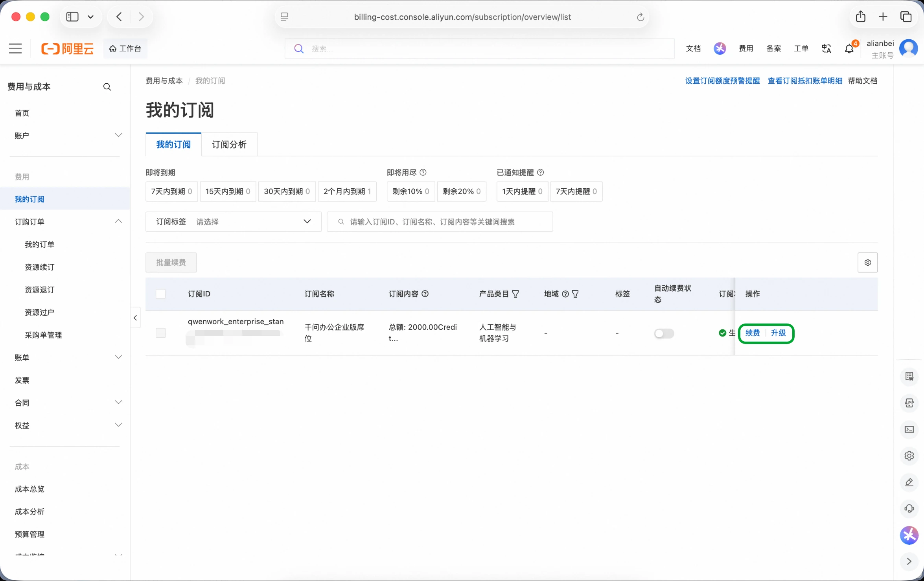Filter by 7天内到期
The height and width of the screenshot is (581, 924).
coord(171,191)
